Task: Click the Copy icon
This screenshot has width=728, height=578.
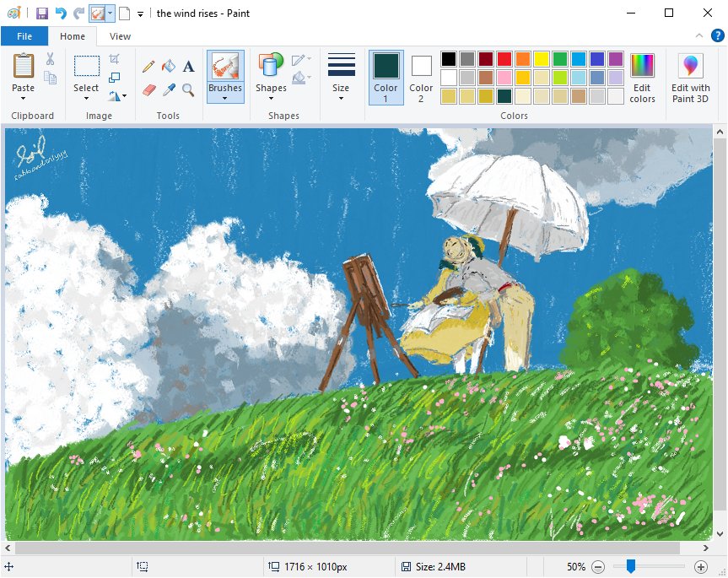Action: (50, 78)
